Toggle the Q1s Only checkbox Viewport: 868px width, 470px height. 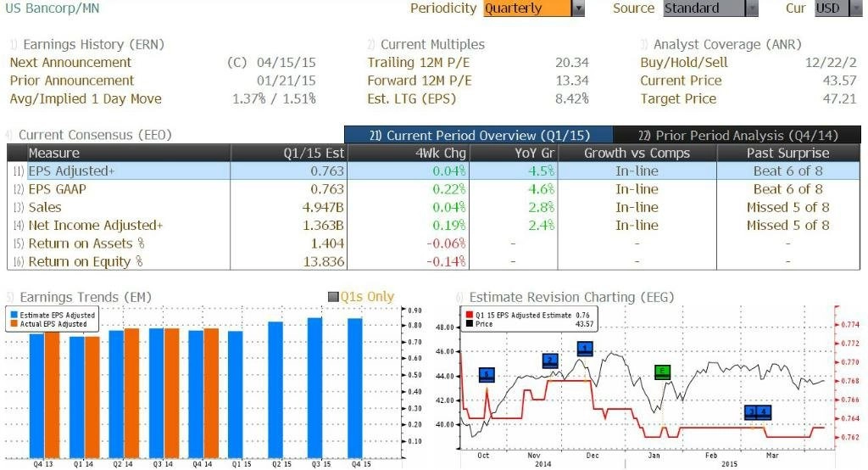click(333, 297)
